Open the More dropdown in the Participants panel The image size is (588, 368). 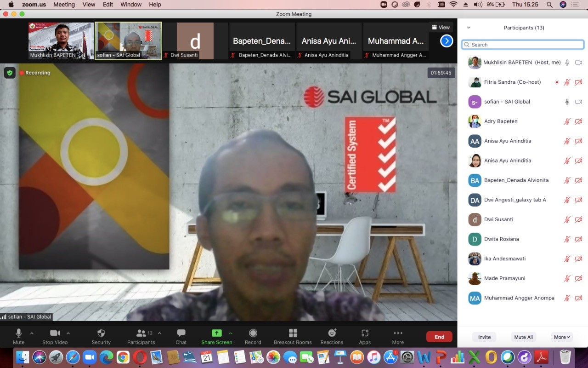point(562,337)
